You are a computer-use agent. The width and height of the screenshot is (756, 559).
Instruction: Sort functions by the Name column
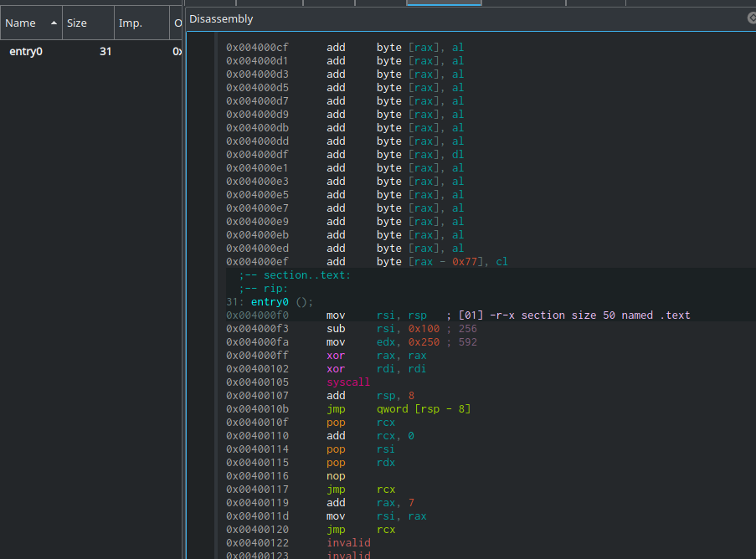tap(20, 23)
